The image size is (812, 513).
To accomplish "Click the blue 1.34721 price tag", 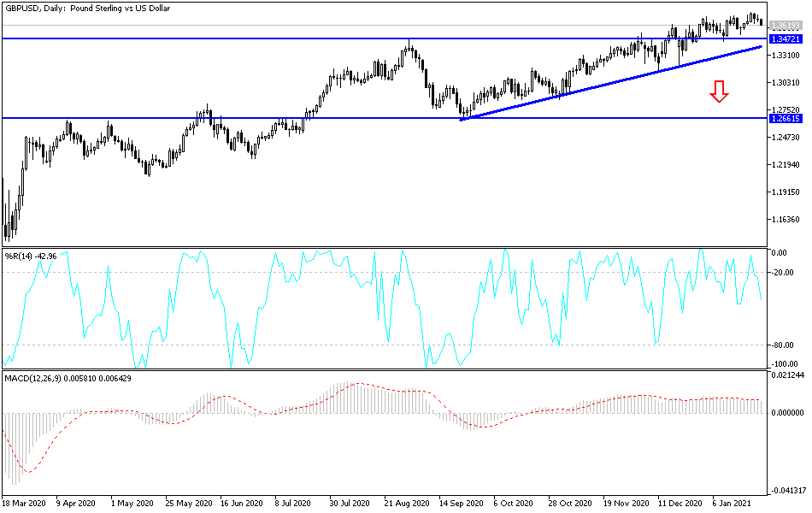I will coord(785,38).
